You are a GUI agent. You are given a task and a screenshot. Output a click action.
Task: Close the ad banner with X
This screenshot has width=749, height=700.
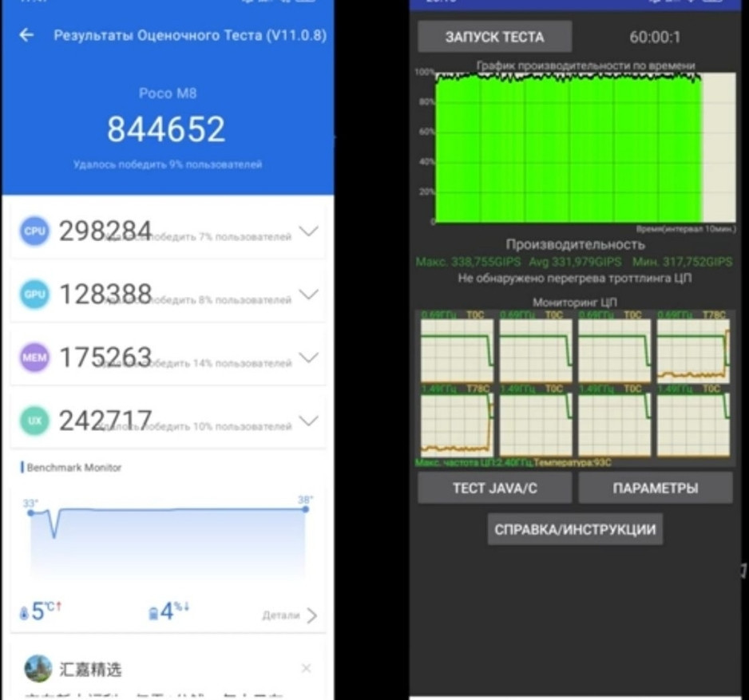click(x=306, y=668)
